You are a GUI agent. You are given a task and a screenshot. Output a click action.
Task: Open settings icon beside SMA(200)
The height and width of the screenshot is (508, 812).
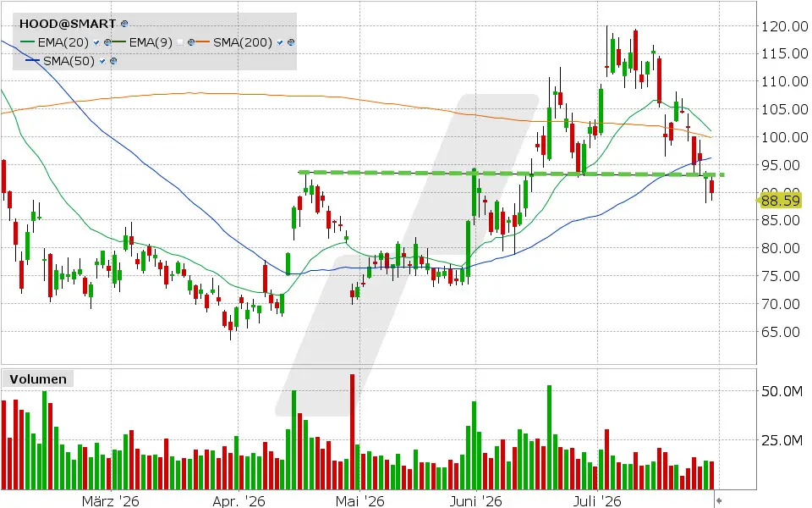click(291, 42)
